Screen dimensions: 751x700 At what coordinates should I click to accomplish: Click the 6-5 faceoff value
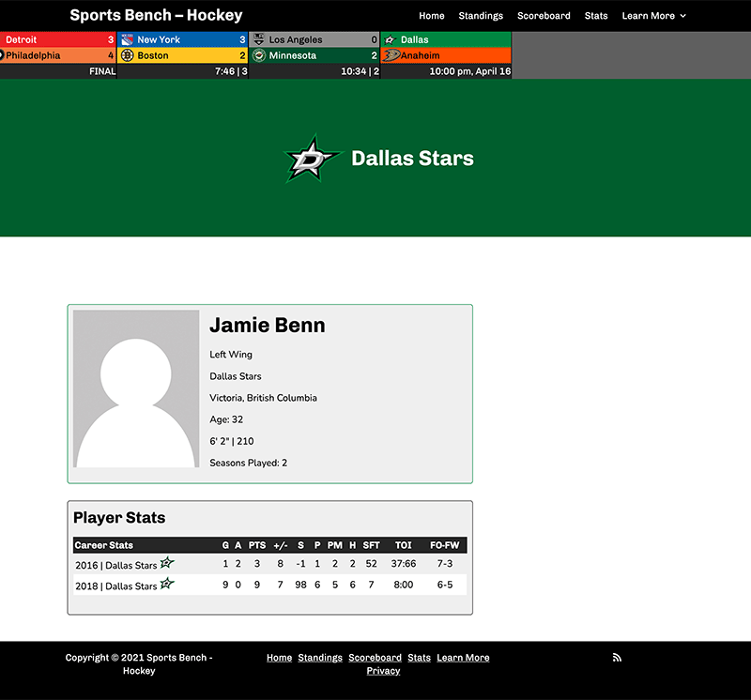click(445, 585)
